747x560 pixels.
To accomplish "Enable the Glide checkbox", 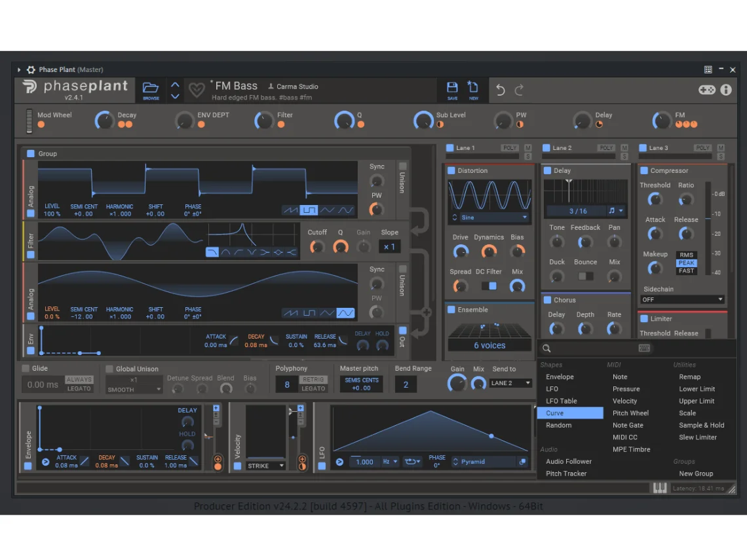I will pyautogui.click(x=26, y=369).
